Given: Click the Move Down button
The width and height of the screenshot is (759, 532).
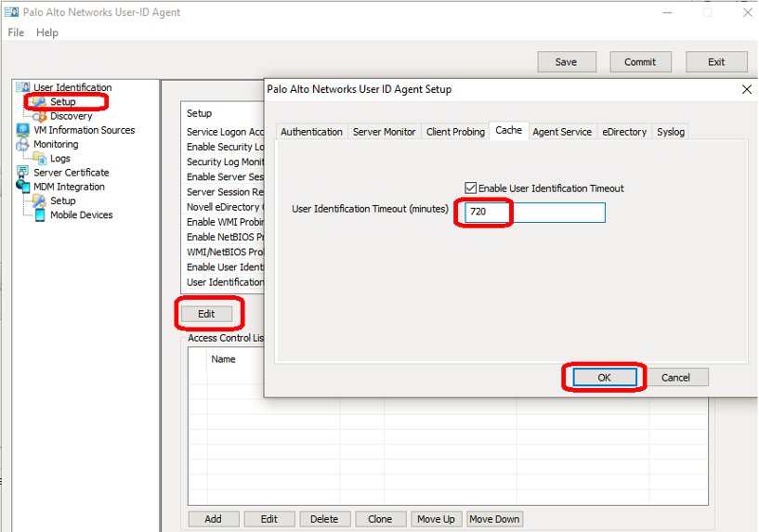Looking at the screenshot, I should pyautogui.click(x=494, y=519).
